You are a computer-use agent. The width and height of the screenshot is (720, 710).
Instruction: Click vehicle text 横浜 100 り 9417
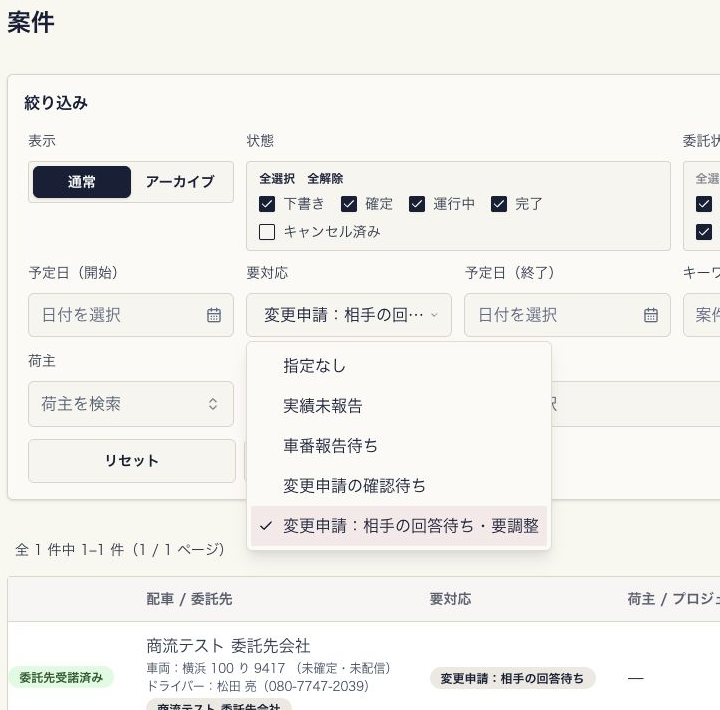point(233,668)
